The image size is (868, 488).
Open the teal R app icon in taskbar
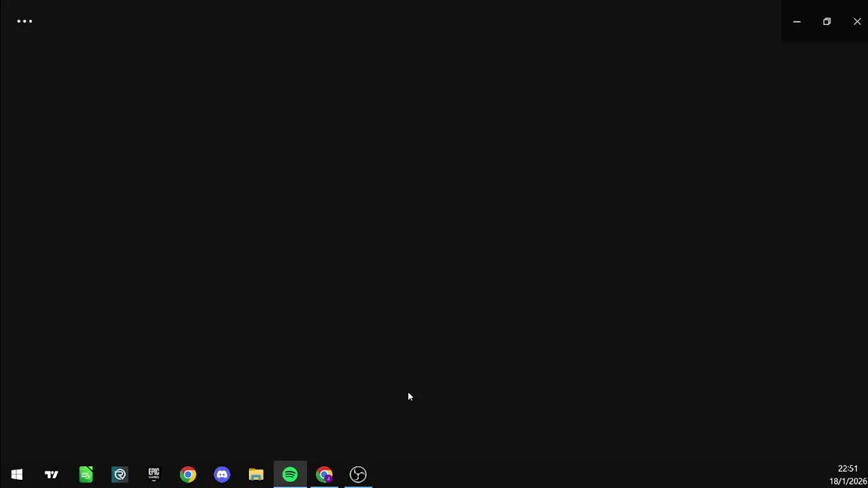(120, 474)
